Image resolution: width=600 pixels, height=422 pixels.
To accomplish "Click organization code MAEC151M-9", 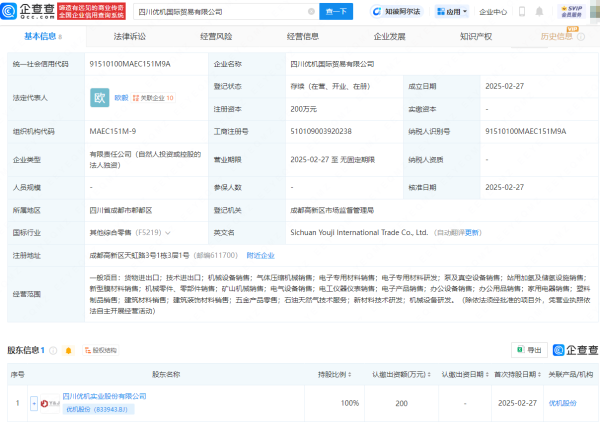I will click(x=112, y=131).
